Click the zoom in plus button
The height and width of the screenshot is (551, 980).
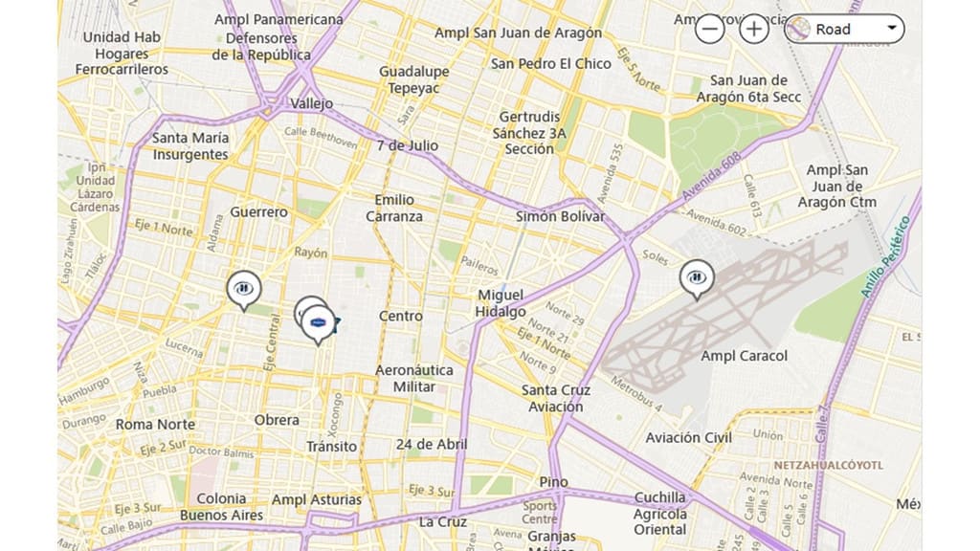click(x=754, y=29)
